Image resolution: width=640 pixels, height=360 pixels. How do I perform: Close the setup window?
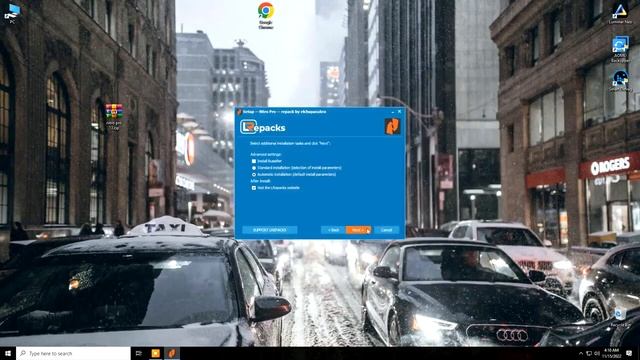click(400, 111)
